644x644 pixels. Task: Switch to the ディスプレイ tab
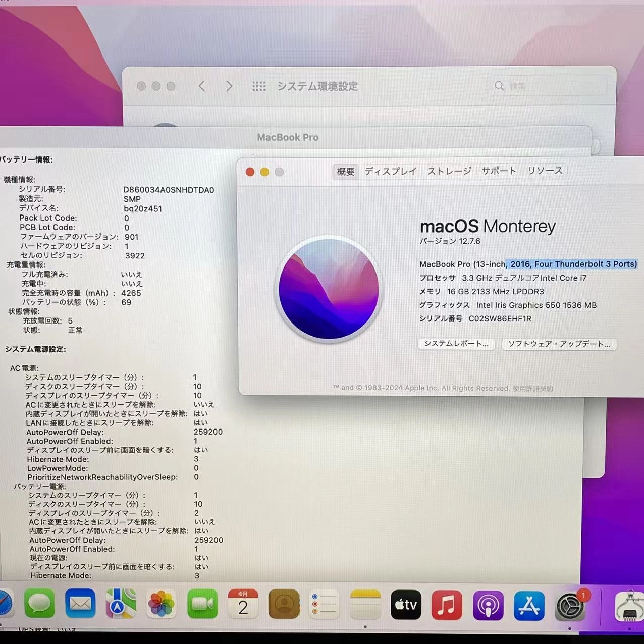click(x=390, y=171)
